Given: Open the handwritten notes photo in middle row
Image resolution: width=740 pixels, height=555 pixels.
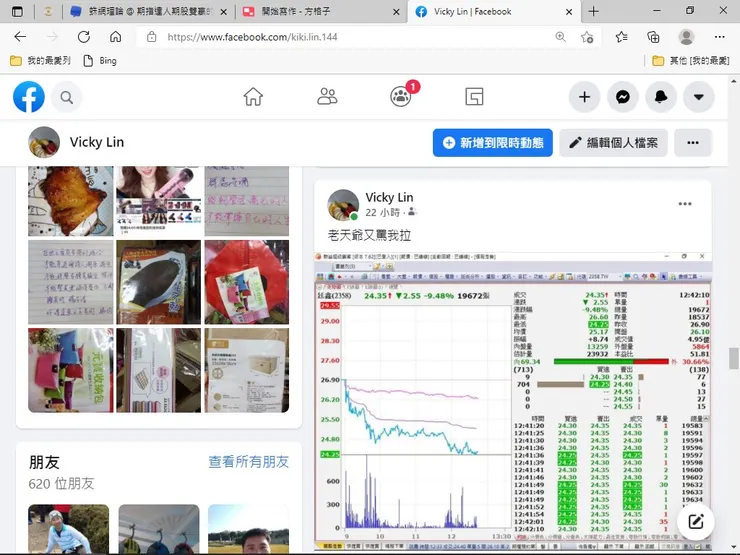Looking at the screenshot, I should point(71,282).
